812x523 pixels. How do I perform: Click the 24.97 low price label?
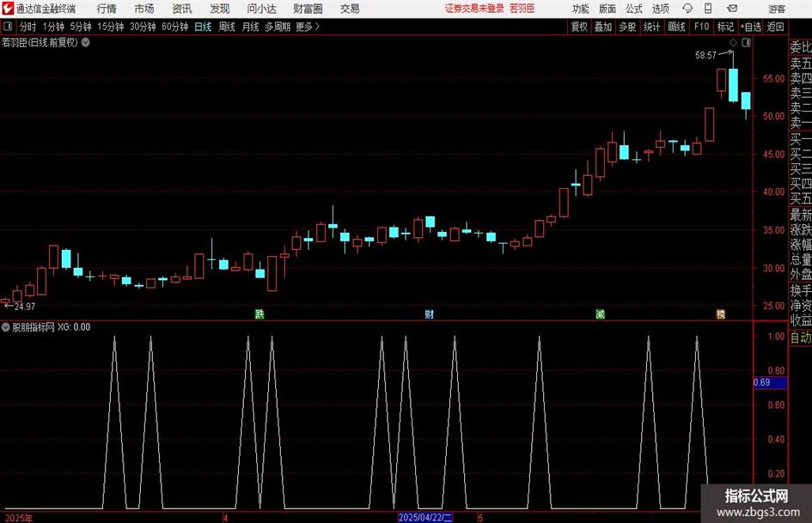24,307
